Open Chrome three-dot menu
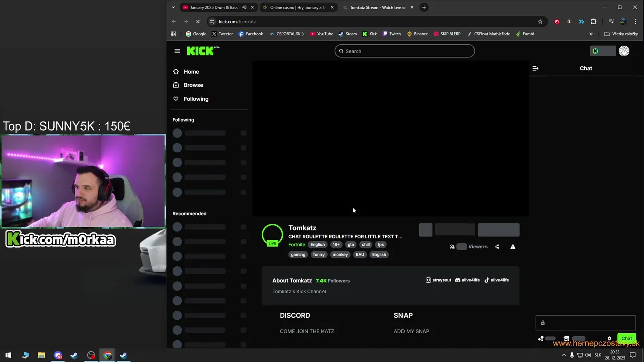 coord(636,22)
